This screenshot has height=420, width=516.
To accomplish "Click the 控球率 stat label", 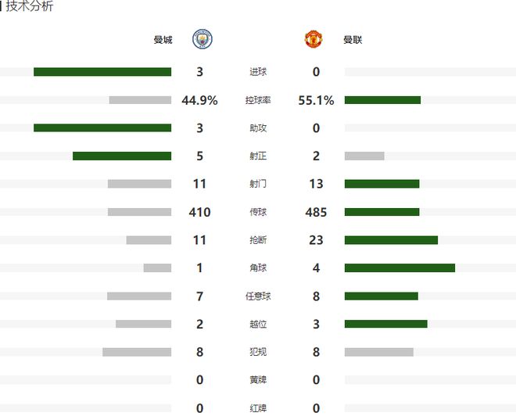I will (258, 100).
